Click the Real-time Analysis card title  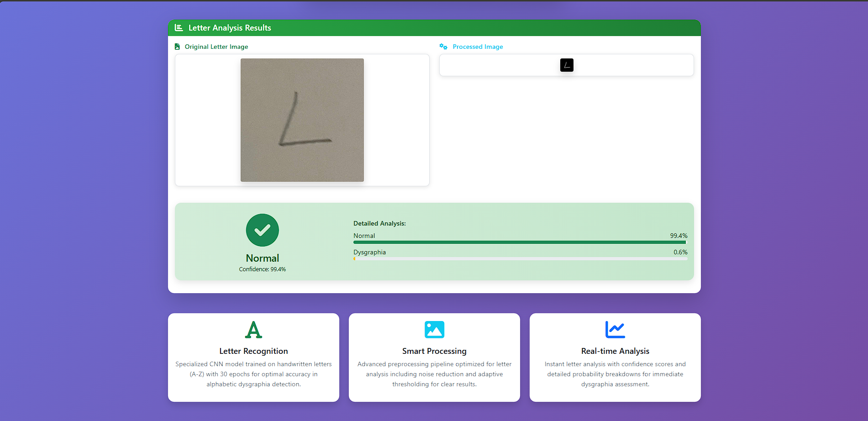(615, 351)
